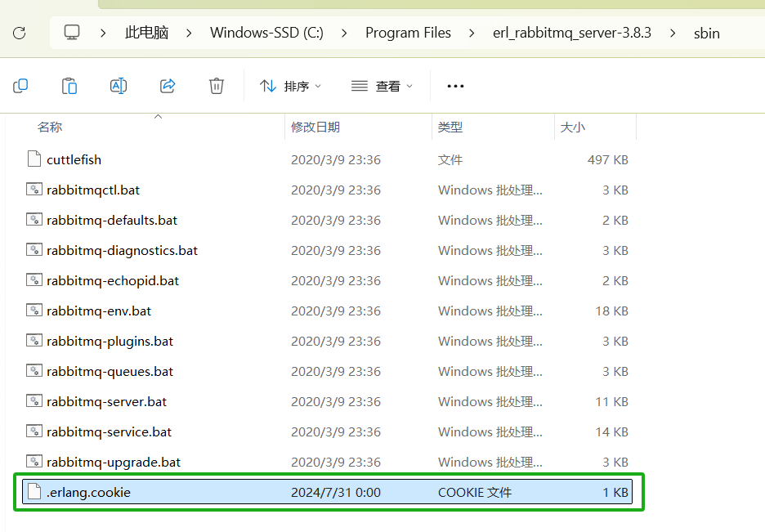Image resolution: width=765 pixels, height=532 pixels.
Task: Click the rabbitmq-plugins.bat file icon
Action: tap(34, 340)
